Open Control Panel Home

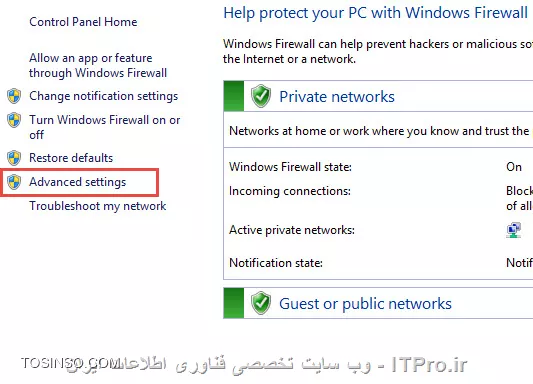(83, 22)
